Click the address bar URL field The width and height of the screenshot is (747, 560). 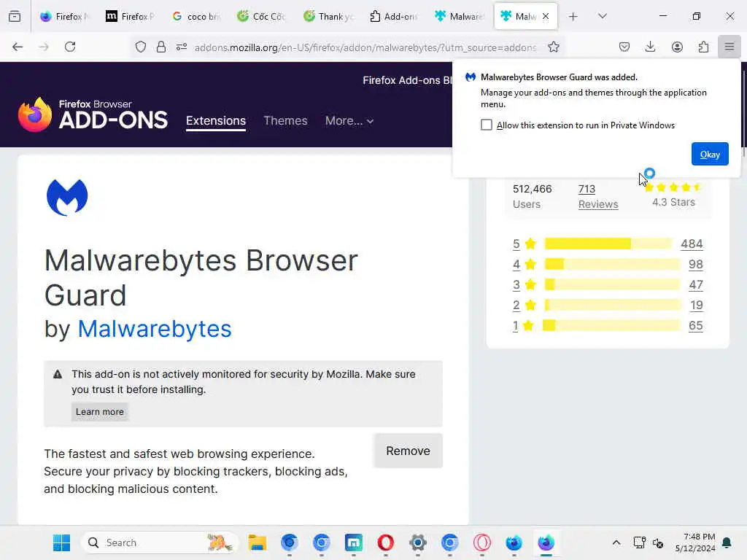click(365, 47)
